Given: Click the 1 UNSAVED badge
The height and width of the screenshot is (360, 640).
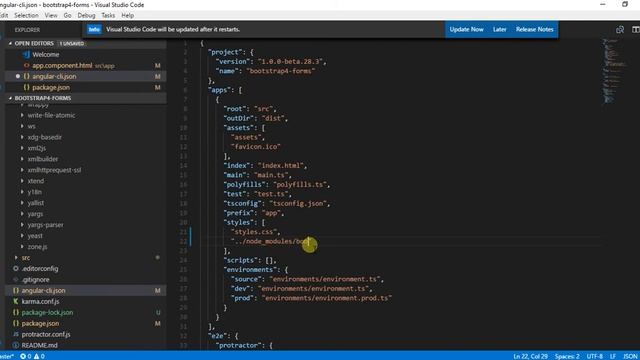Looking at the screenshot, I should coord(71,43).
